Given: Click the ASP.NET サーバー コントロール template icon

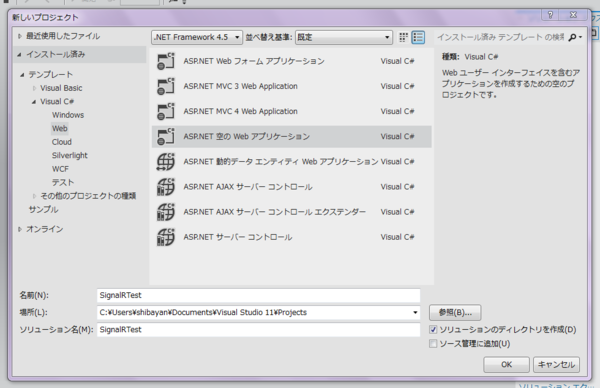Looking at the screenshot, I should [x=166, y=237].
